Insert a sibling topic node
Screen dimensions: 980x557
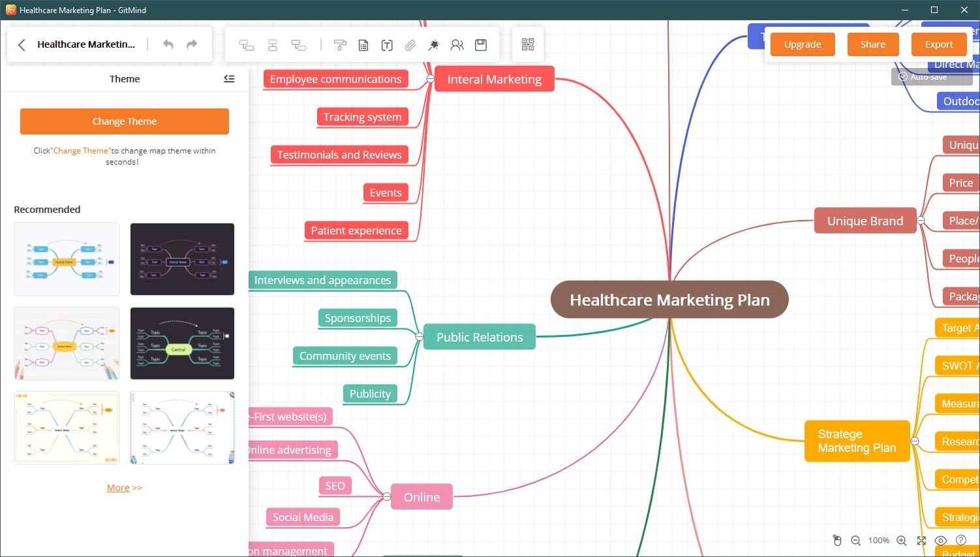pos(273,45)
